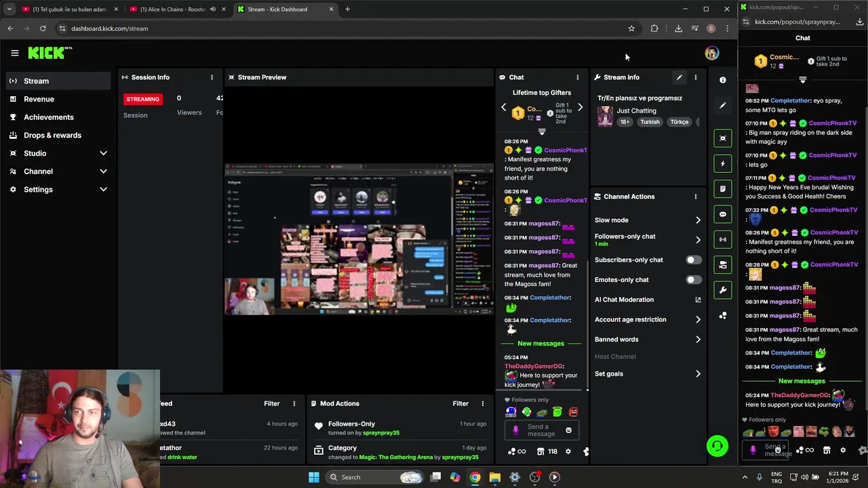Open the Kick hamburger menu
The height and width of the screenshot is (488, 868).
click(14, 53)
